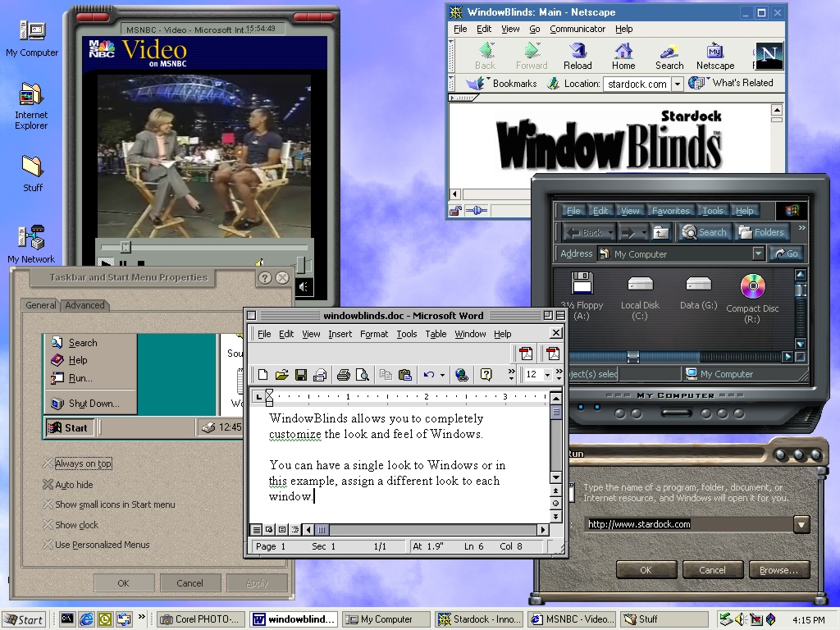The width and height of the screenshot is (840, 630).
Task: Enable the Always on top checkbox
Action: point(49,463)
